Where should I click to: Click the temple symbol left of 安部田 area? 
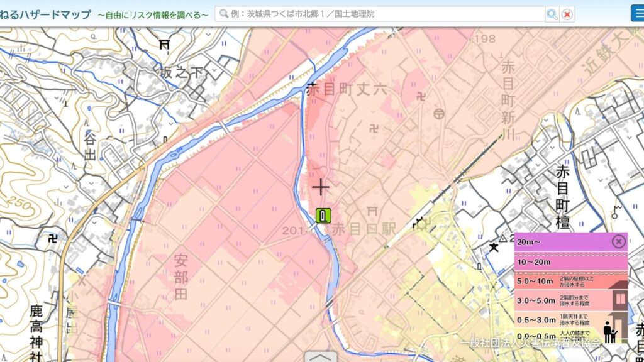[x=50, y=238]
